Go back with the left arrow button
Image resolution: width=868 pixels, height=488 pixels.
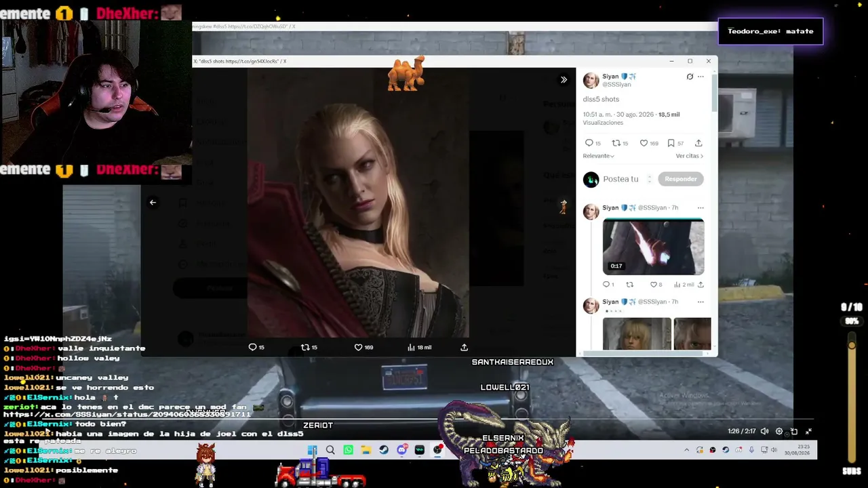tap(153, 202)
